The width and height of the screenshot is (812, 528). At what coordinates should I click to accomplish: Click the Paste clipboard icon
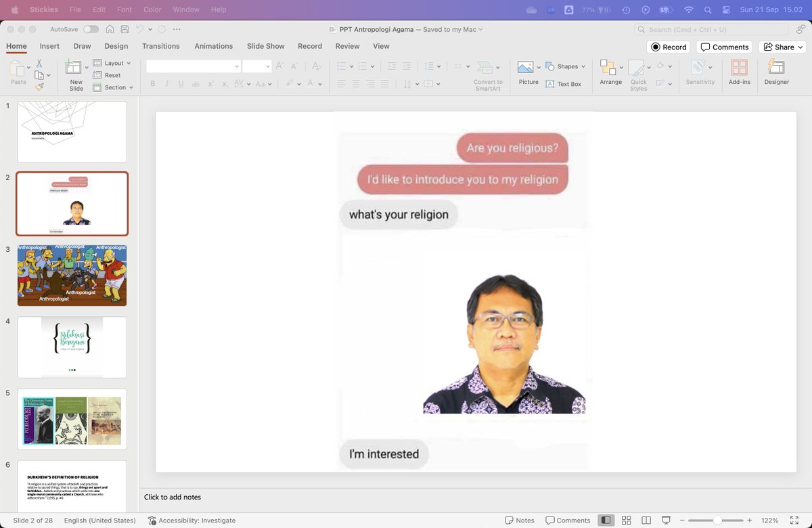coord(17,68)
